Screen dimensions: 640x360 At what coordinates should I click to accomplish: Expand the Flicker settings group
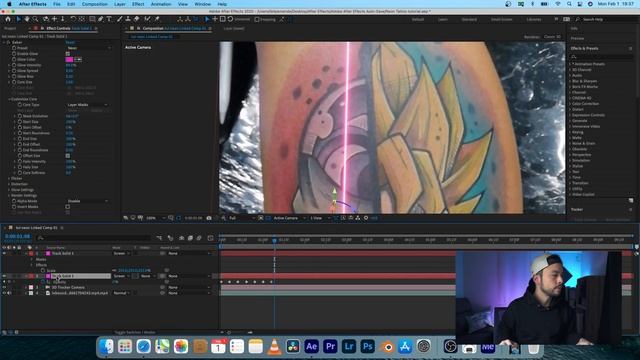point(9,178)
